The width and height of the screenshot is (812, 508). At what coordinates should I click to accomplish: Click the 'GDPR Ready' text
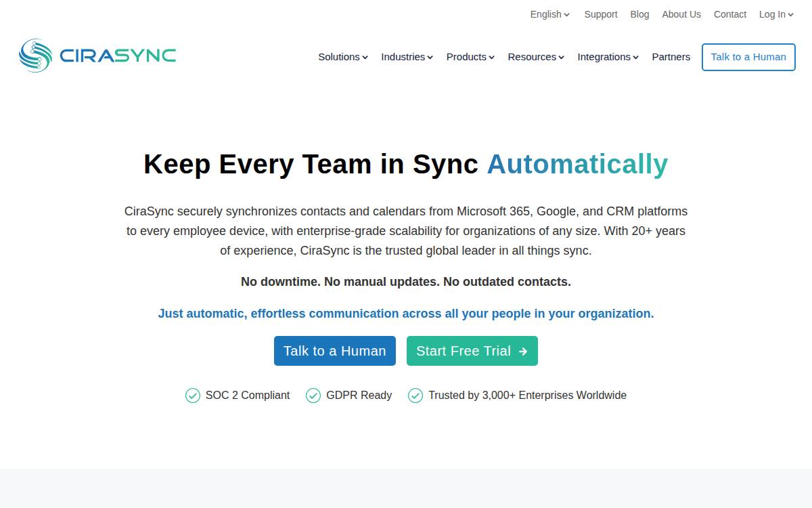(x=359, y=396)
